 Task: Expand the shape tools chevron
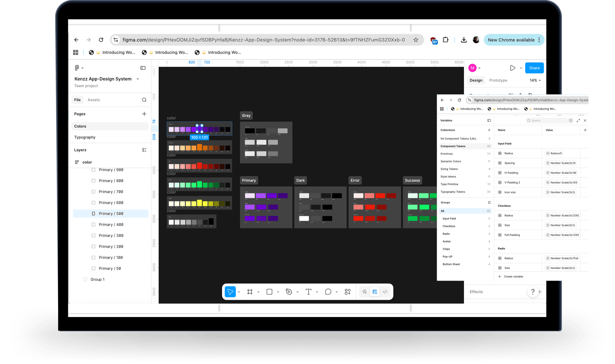[x=278, y=292]
